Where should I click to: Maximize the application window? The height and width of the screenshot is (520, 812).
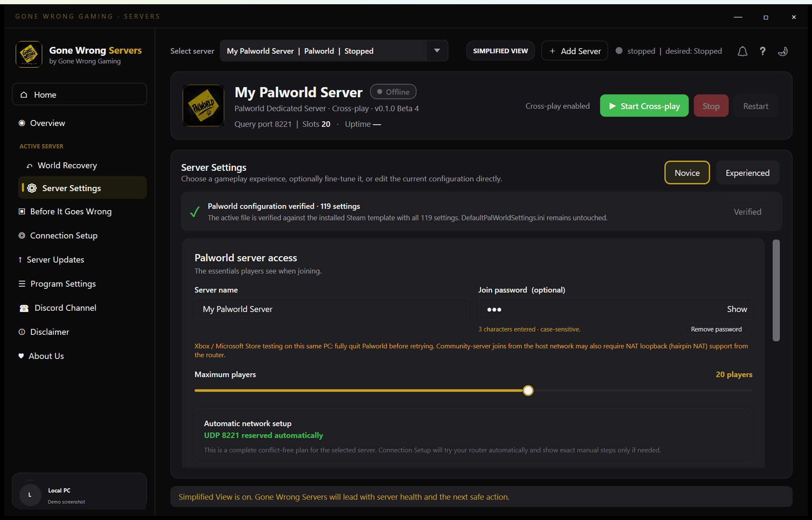coord(765,17)
